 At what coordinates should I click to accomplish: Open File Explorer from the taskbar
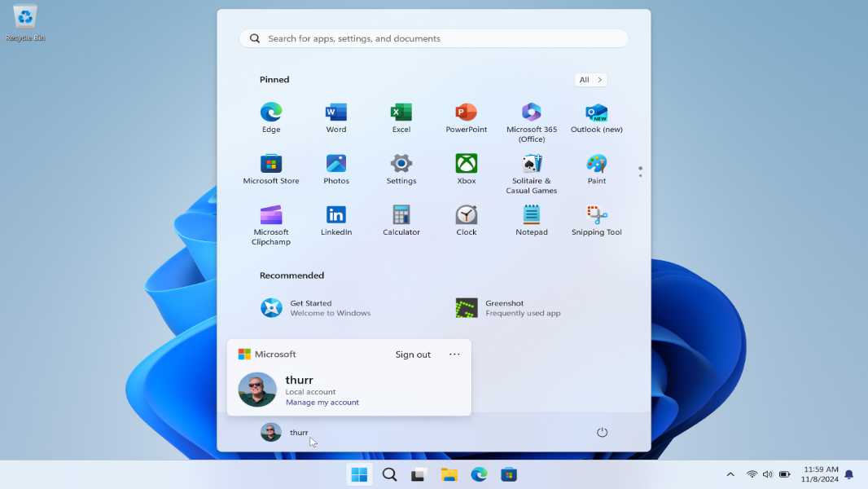(449, 474)
